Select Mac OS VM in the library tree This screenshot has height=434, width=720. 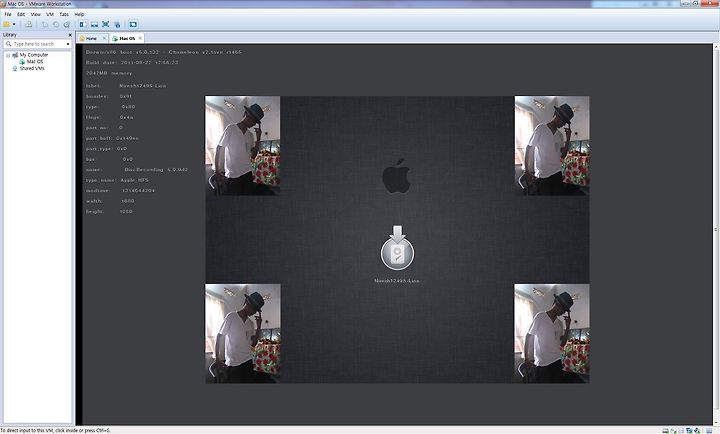pos(35,62)
